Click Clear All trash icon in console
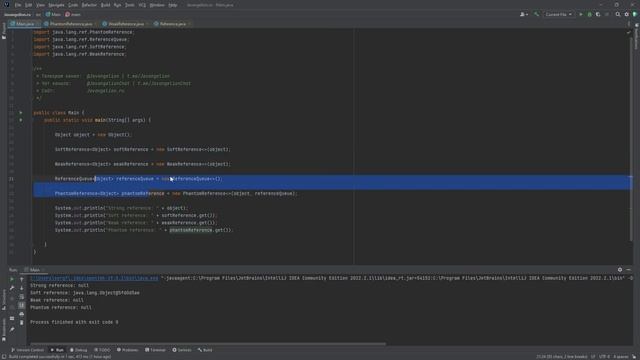 pos(22,322)
